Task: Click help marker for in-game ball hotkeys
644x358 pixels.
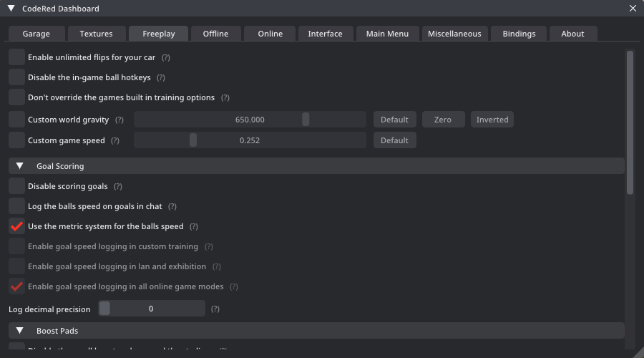Action: pos(161,77)
